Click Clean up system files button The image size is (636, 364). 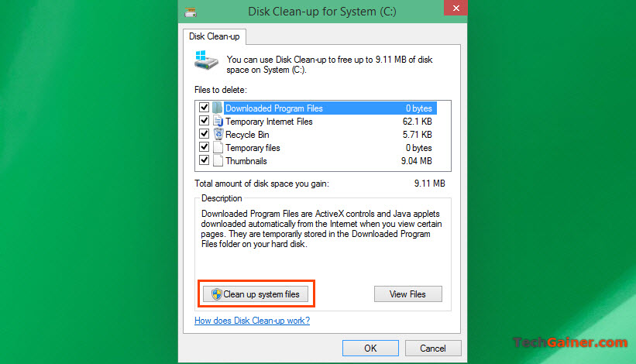[256, 294]
